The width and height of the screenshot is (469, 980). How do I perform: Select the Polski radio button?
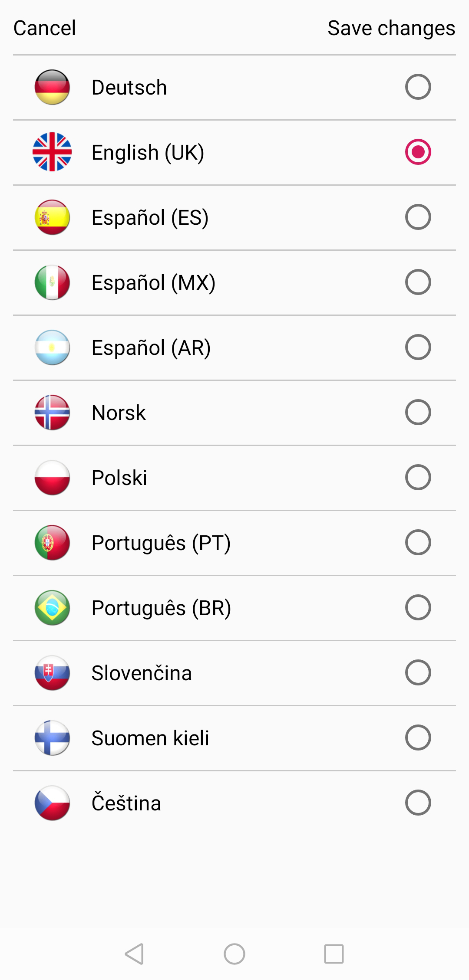click(x=418, y=478)
